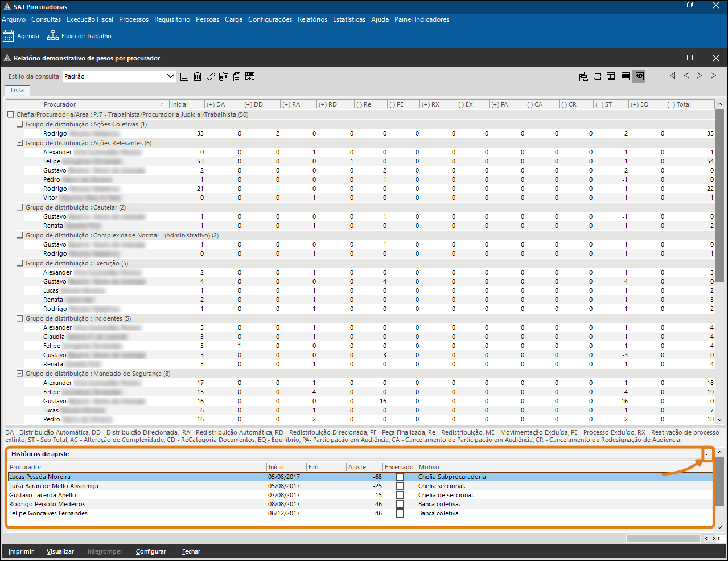Collapse the Ações Relevantes distribution group
Image resolution: width=728 pixels, height=561 pixels.
tap(20, 143)
